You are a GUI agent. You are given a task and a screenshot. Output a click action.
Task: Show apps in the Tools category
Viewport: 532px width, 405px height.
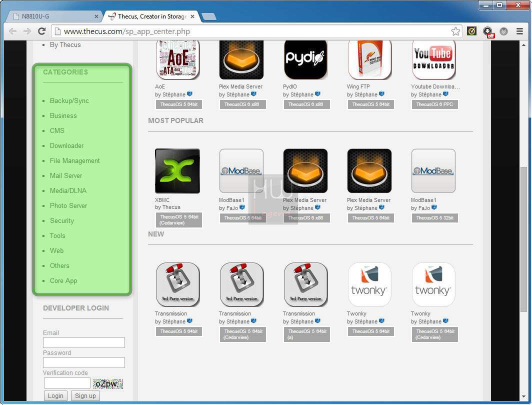point(57,235)
